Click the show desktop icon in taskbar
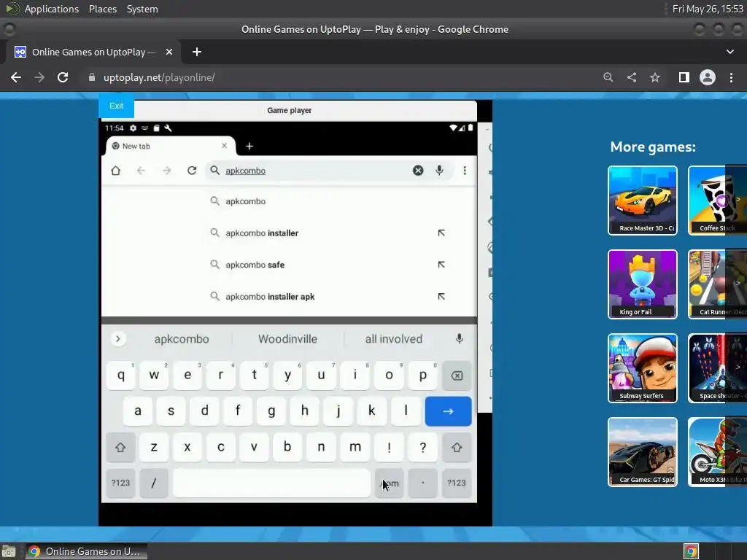 tap(9, 551)
